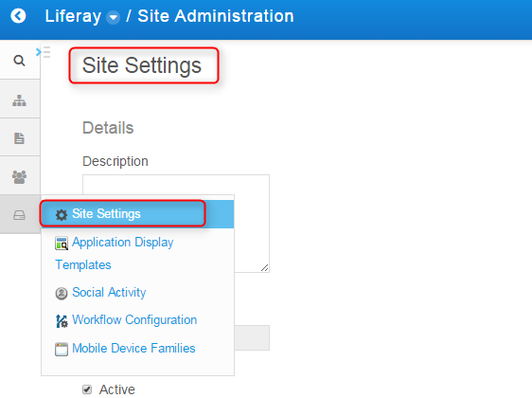This screenshot has height=398, width=532.
Task: Click the Liferay site name in header
Action: [x=73, y=16]
